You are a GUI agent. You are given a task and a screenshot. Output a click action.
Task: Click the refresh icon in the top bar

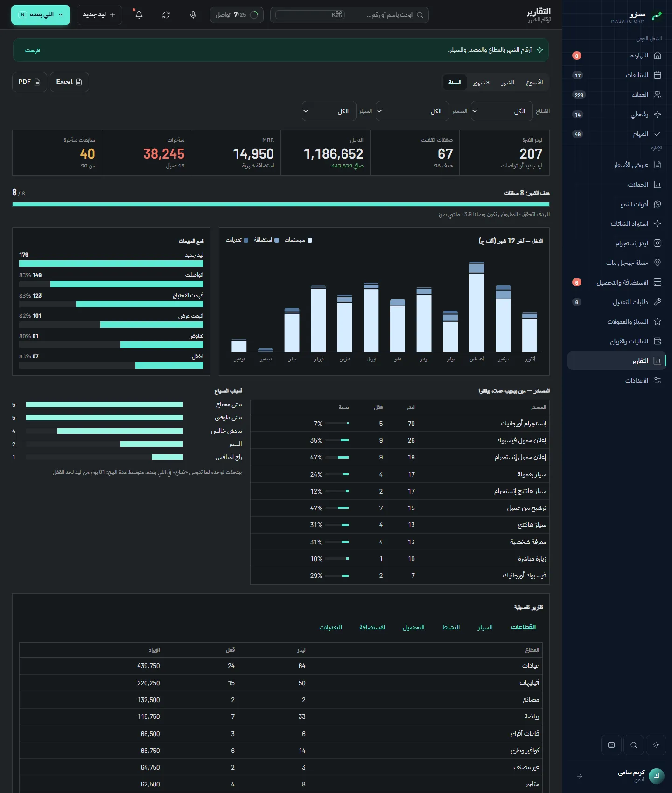coord(166,15)
